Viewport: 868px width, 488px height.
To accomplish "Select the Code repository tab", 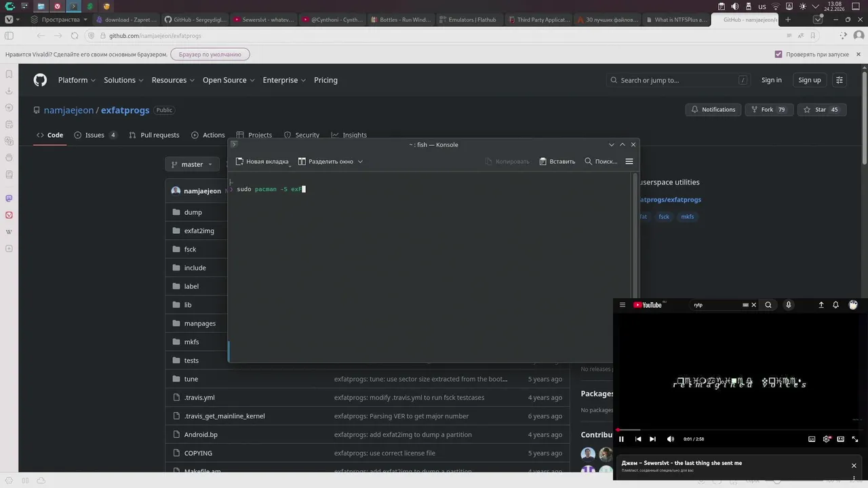I will point(50,135).
